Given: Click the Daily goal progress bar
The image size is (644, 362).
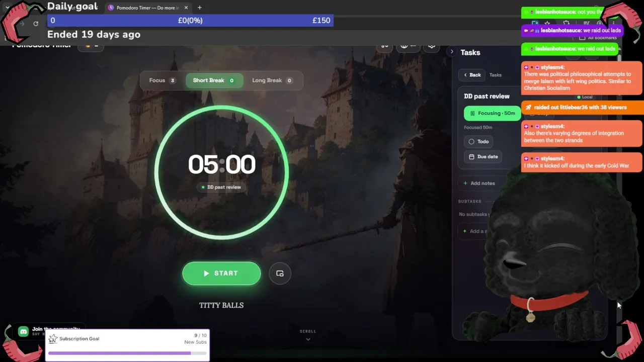Looking at the screenshot, I should click(x=190, y=21).
